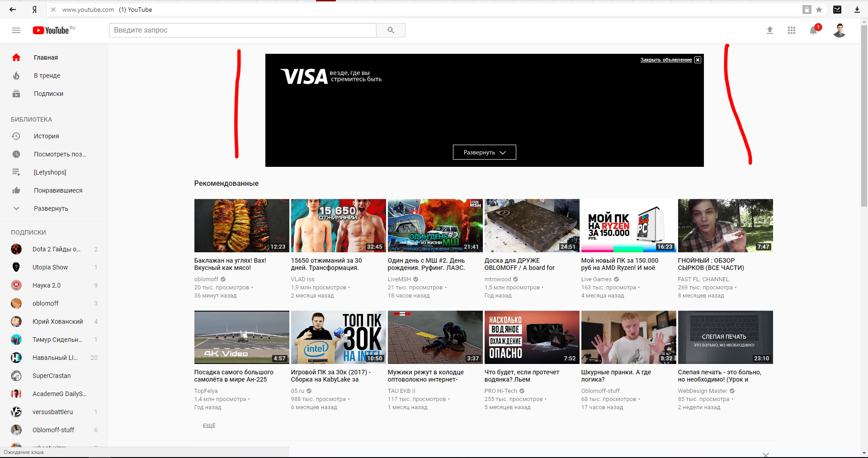Open the Один день с МШ #2 thumbnail
This screenshot has height=458, width=868.
click(435, 226)
